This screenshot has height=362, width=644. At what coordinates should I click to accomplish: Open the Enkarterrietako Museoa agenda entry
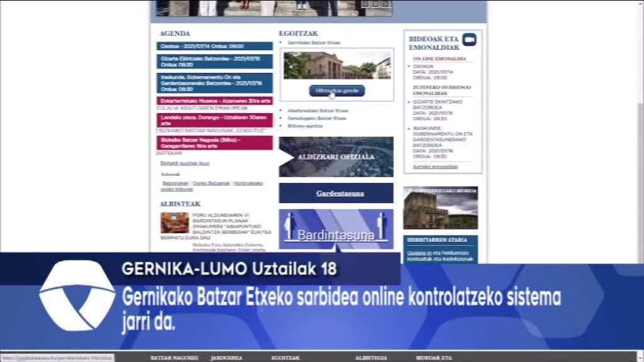coord(214,101)
